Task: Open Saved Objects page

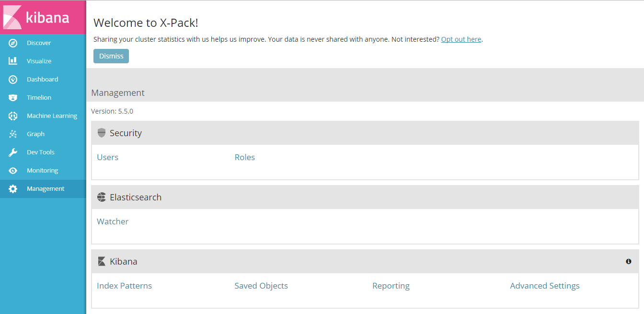Action: [261, 286]
